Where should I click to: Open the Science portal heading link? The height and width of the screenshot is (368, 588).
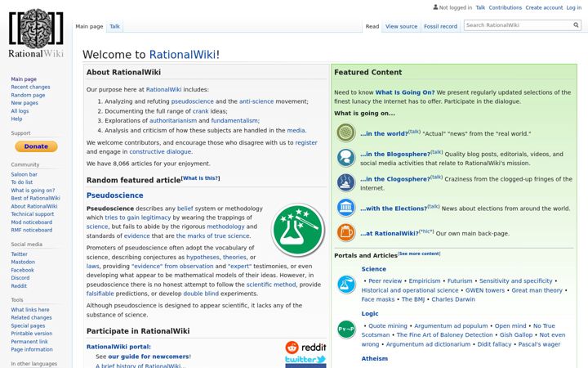click(x=373, y=269)
